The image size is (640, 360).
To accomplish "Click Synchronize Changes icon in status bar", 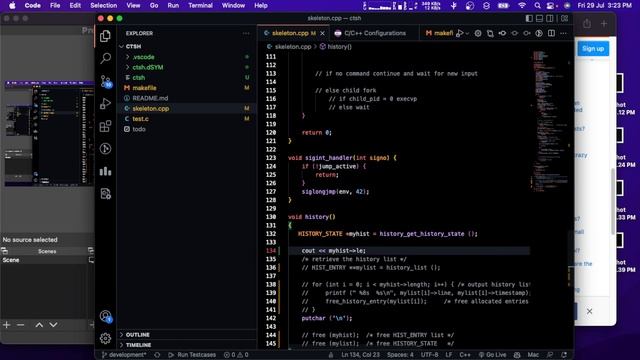I will (x=157, y=355).
